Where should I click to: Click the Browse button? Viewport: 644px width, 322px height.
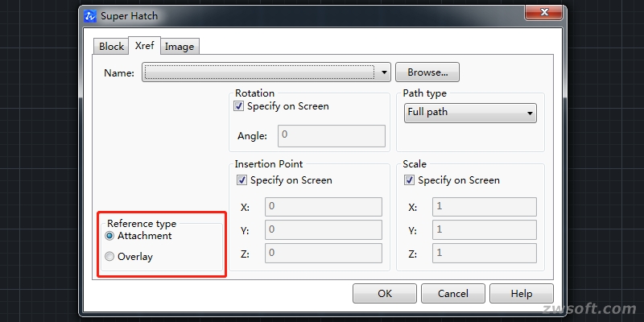[427, 72]
